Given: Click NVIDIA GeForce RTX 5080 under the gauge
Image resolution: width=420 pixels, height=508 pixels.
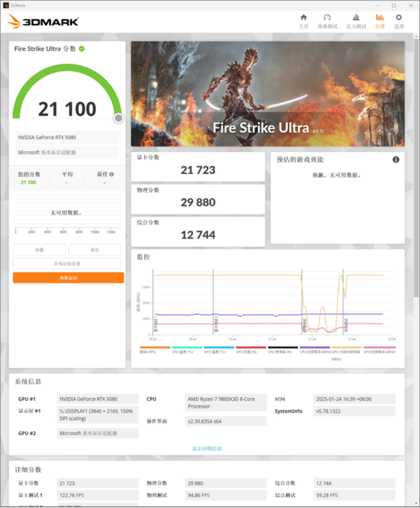Looking at the screenshot, I should tap(67, 137).
